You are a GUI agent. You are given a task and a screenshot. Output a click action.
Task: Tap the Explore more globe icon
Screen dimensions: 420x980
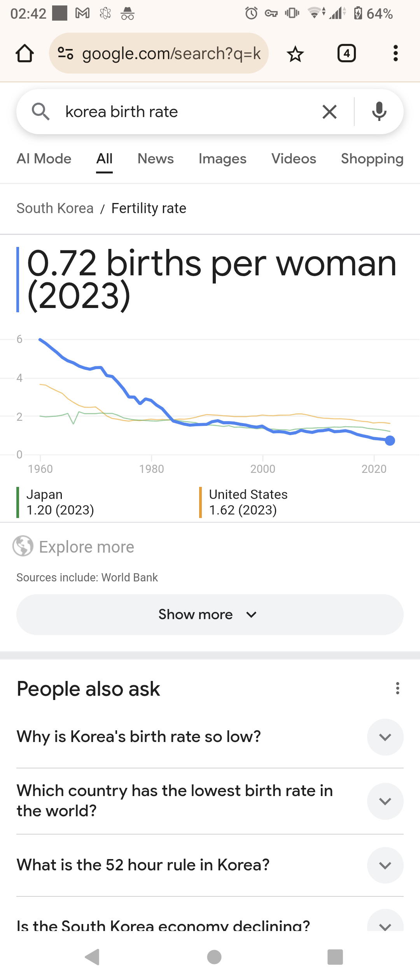23,546
